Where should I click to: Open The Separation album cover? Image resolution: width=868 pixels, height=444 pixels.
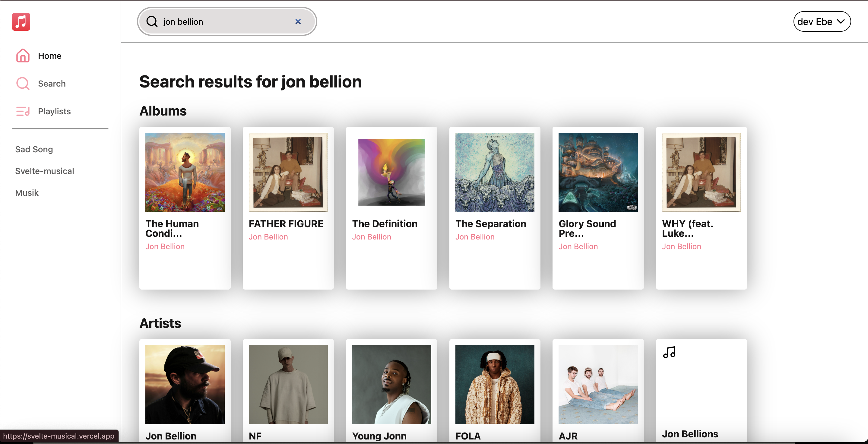(x=495, y=172)
